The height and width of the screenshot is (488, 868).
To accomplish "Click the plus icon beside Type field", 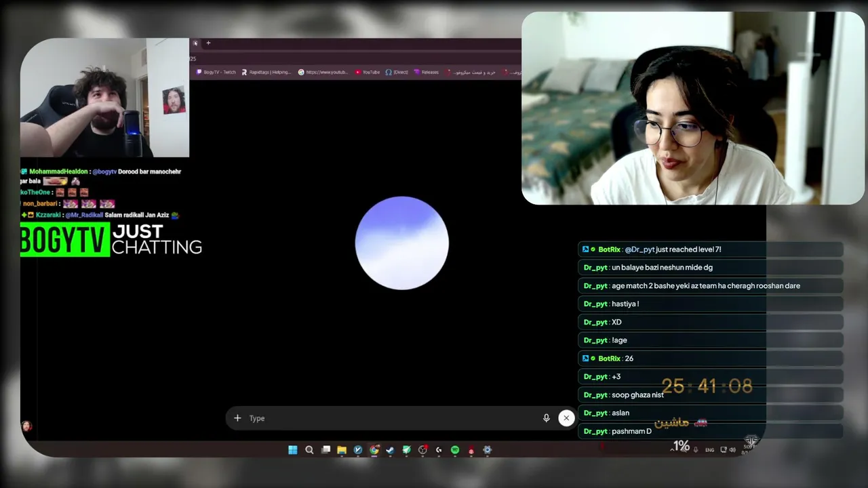I will click(237, 418).
